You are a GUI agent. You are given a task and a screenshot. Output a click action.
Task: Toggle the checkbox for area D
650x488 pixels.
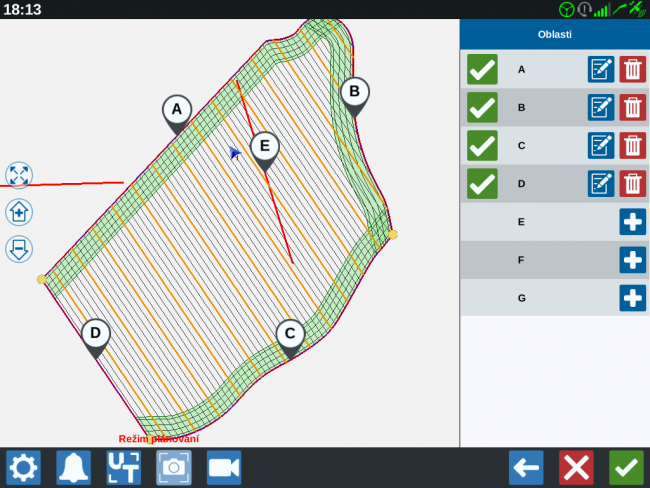coord(482,184)
